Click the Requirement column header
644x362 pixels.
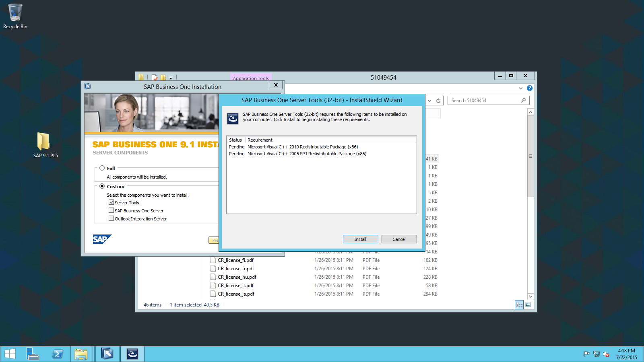(x=331, y=140)
